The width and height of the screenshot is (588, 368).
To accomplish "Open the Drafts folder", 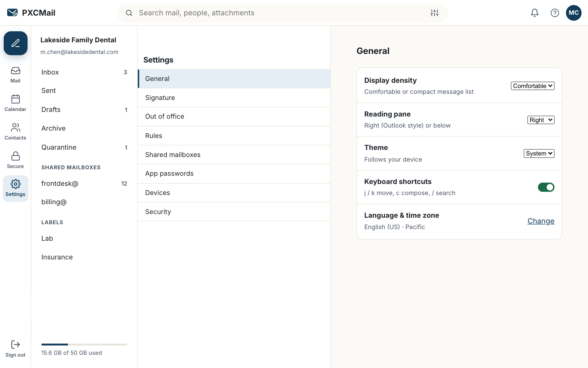I will coord(84,109).
